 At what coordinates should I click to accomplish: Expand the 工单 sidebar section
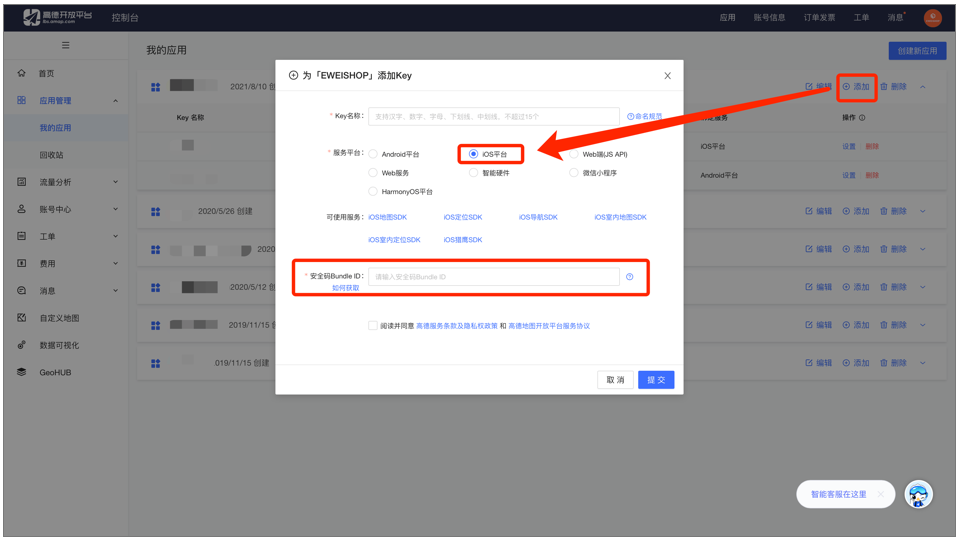click(115, 236)
